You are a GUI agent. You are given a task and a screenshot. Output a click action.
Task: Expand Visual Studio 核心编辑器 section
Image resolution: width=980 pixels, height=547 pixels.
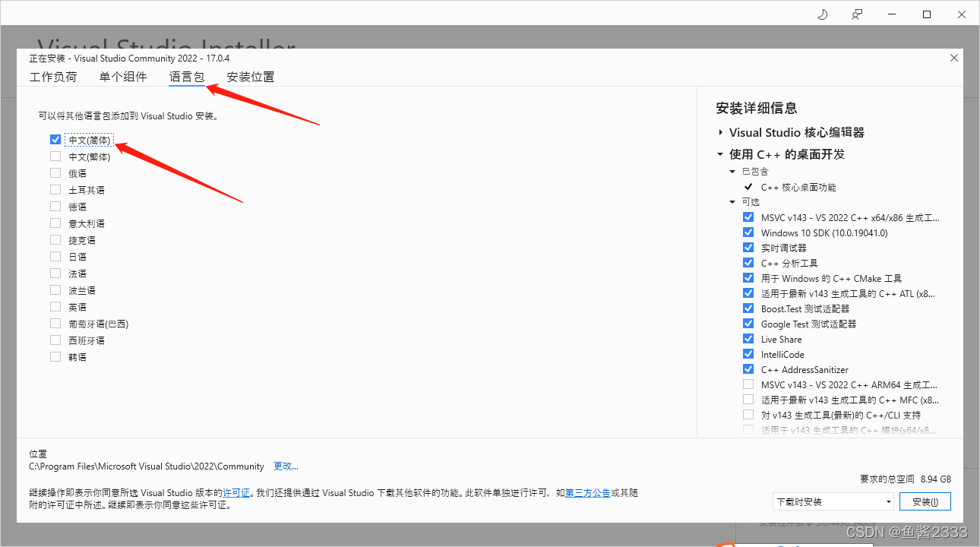[x=720, y=133]
